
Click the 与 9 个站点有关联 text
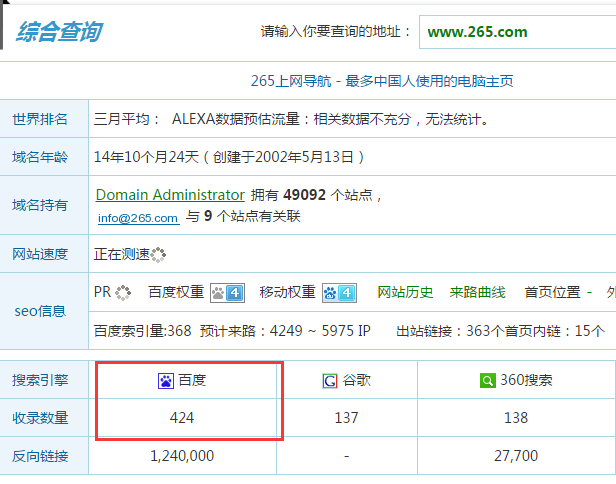click(x=243, y=216)
